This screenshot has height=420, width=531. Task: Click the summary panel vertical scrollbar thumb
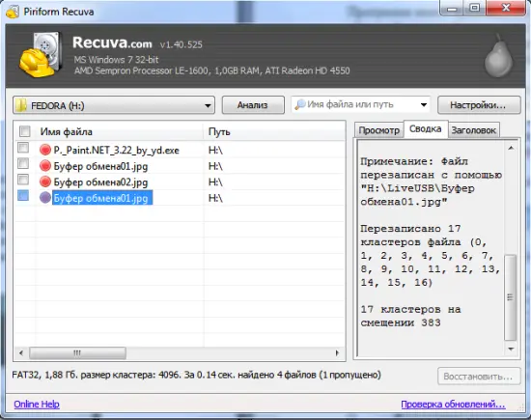click(511, 297)
